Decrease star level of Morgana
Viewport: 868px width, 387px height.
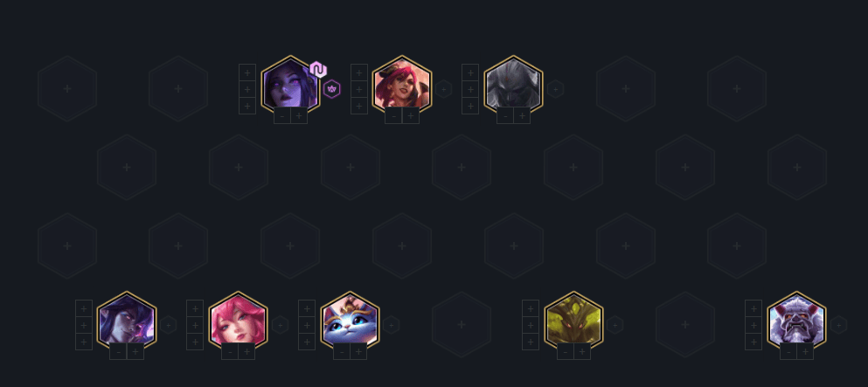click(x=282, y=115)
